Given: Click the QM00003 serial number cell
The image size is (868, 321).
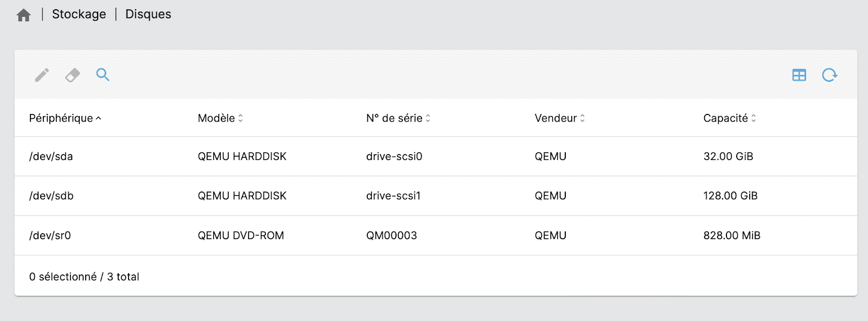Looking at the screenshot, I should [392, 235].
